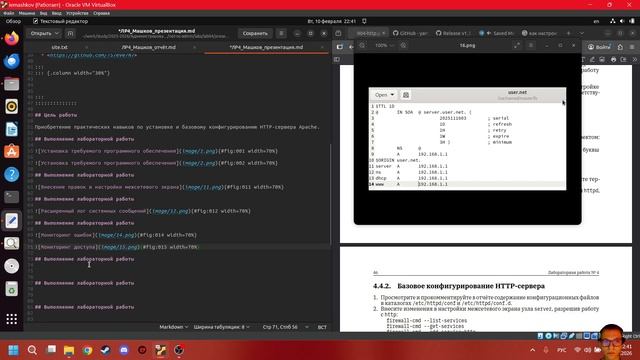
Task: Open dropdown arrow in user.net window
Action: [x=392, y=95]
